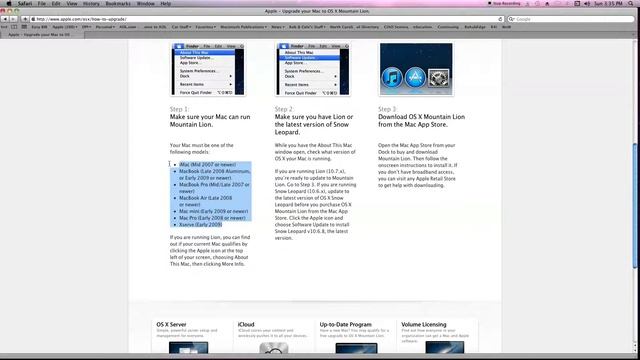Open Spotlight search in the menu bar
Screen dimensions: 640x360
click(x=631, y=3)
